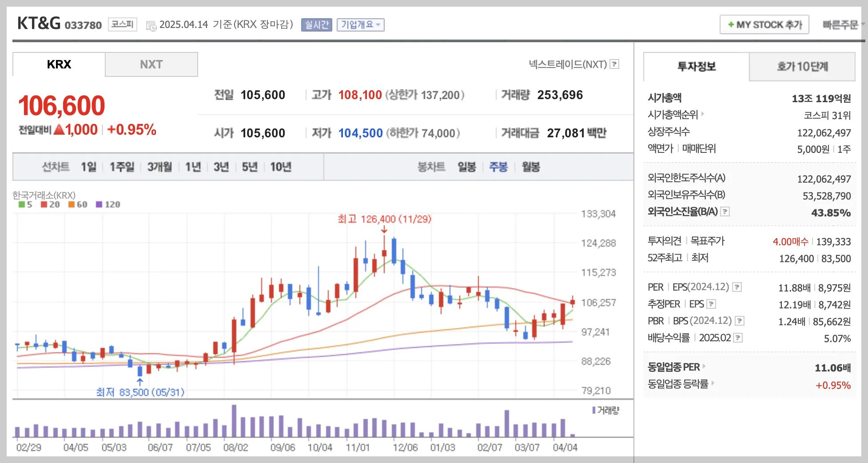Click the +0.95% change next to 전일대비
Screen dimensions: 868x463
pyautogui.click(x=131, y=130)
